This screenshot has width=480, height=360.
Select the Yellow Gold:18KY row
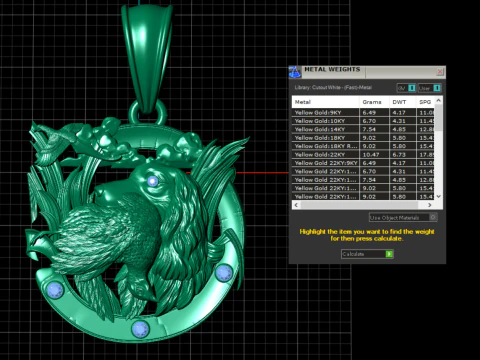(363, 137)
